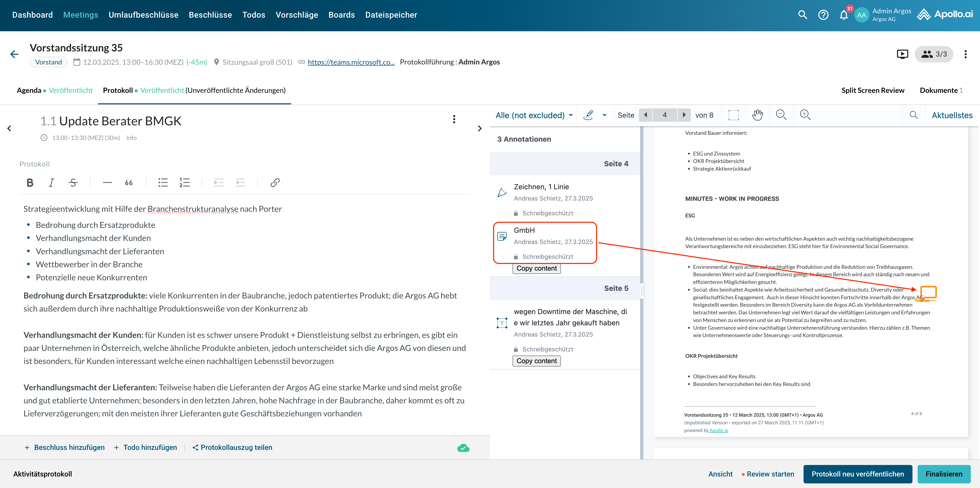This screenshot has height=488, width=980.
Task: Open the notifications bell
Action: click(843, 15)
